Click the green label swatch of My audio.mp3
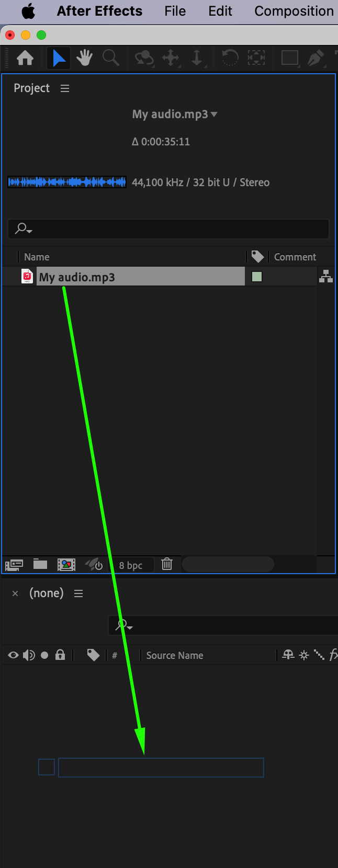338x868 pixels. pyautogui.click(x=257, y=277)
